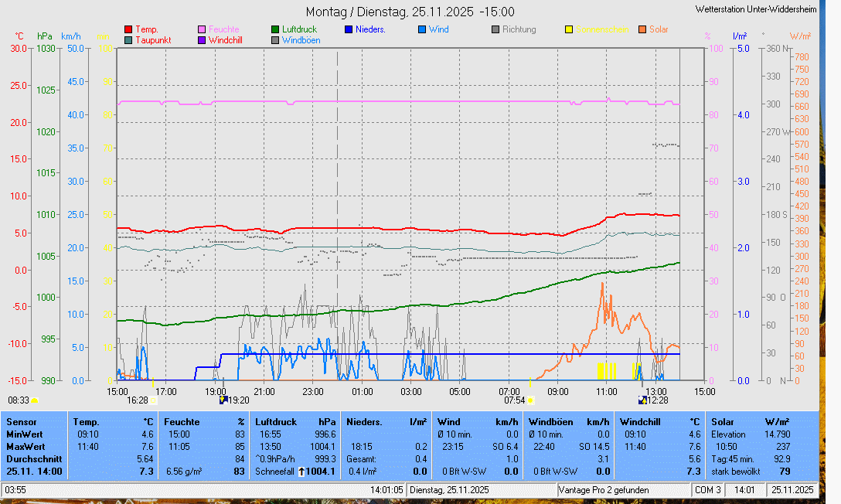Click the Solar column header in table
The image size is (841, 504).
[x=723, y=422]
